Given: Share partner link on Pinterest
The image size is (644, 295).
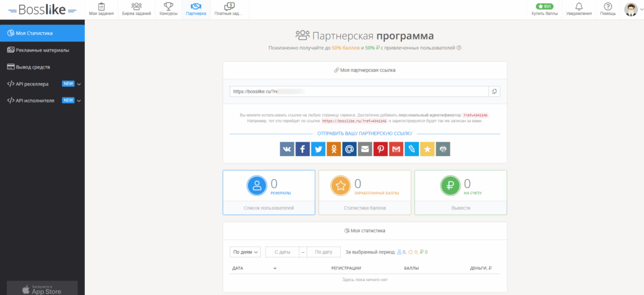Looking at the screenshot, I should (x=380, y=149).
